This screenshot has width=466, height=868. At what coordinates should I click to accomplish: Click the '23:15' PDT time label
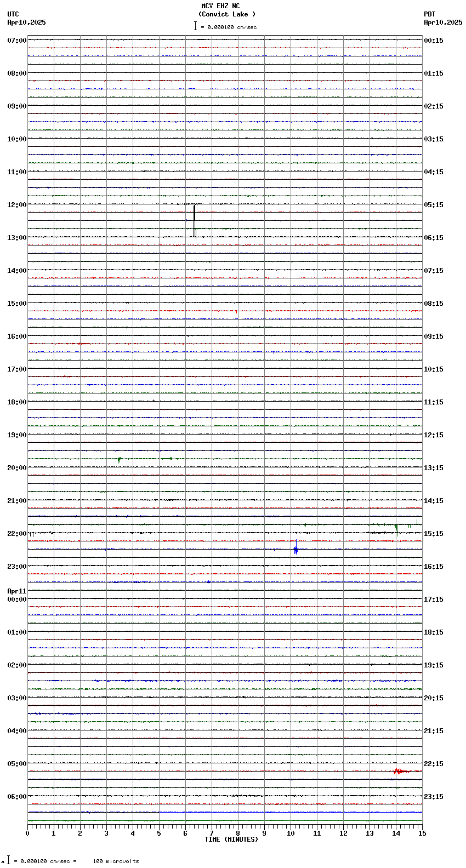(x=434, y=797)
